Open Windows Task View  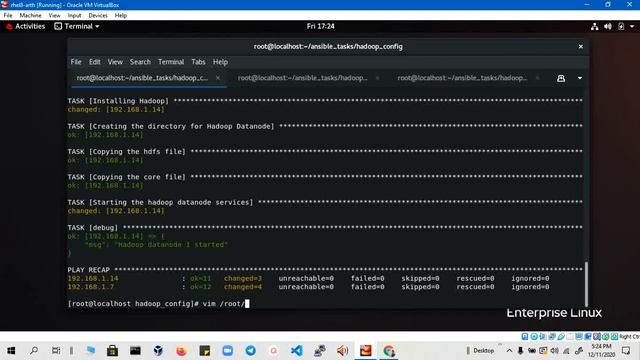pyautogui.click(x=56, y=351)
